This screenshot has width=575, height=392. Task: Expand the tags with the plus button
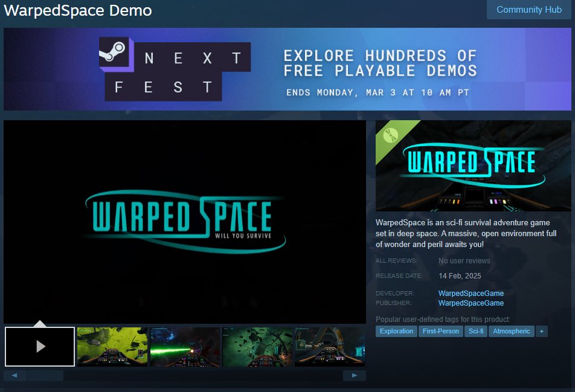pos(542,331)
